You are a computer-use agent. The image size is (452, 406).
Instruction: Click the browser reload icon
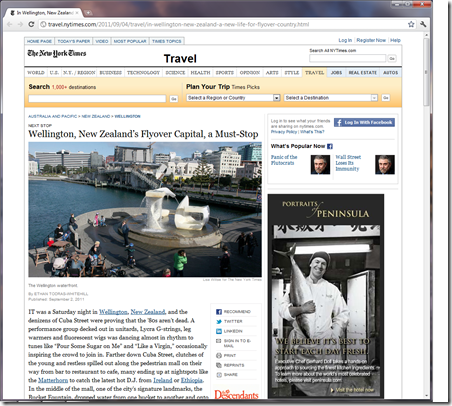click(x=31, y=24)
